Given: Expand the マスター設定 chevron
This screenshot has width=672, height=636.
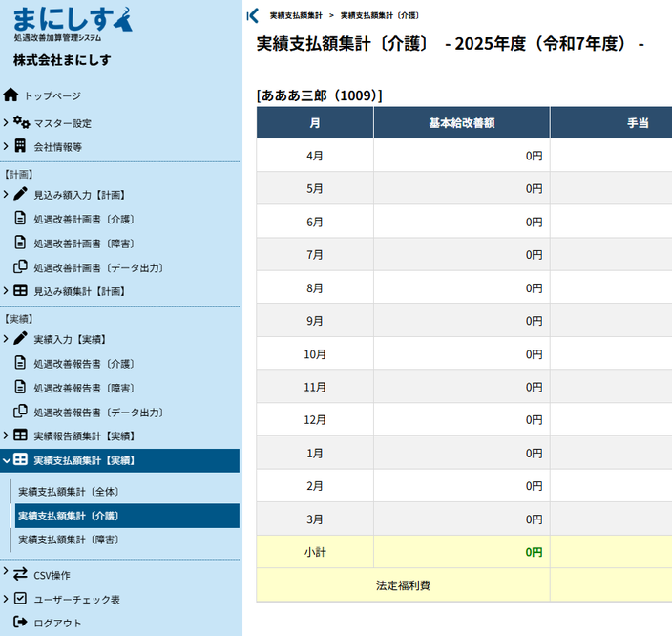Looking at the screenshot, I should pyautogui.click(x=6, y=122).
